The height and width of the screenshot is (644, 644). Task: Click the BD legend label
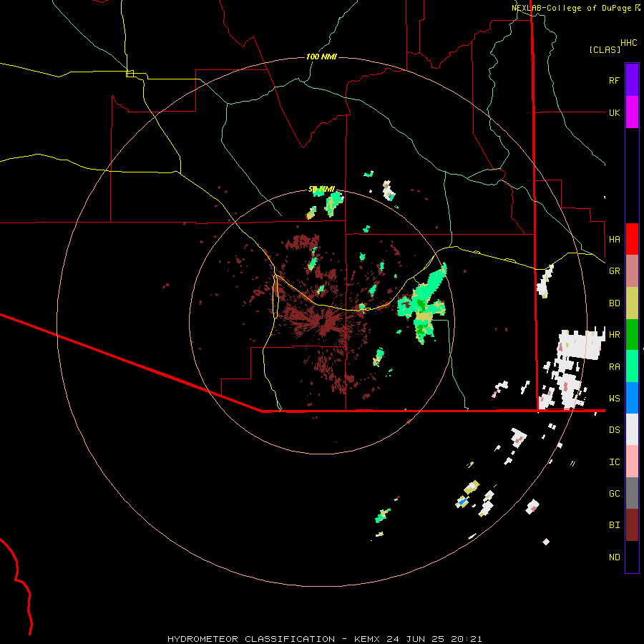(x=614, y=303)
